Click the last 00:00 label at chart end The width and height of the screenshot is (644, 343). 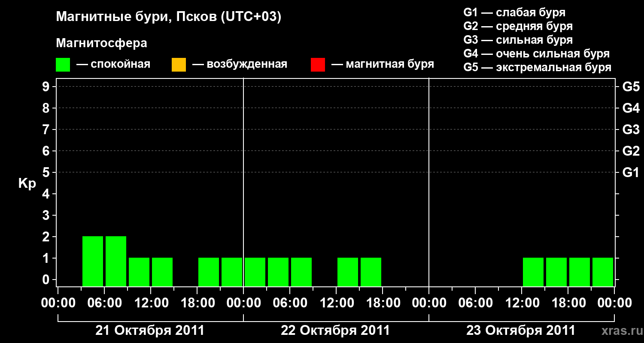tap(614, 303)
